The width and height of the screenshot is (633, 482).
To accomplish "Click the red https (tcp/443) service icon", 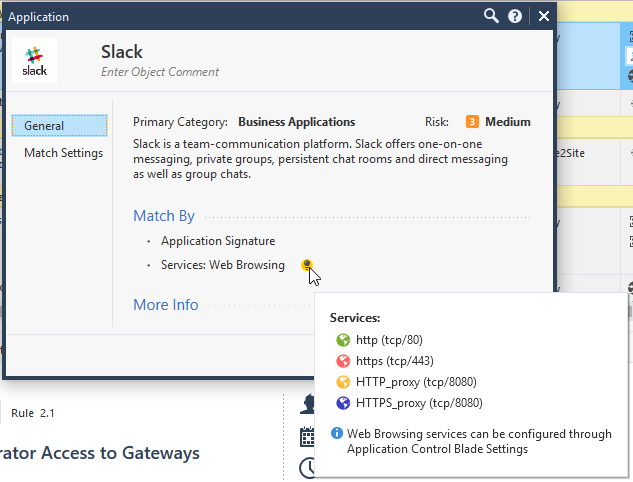I will click(343, 361).
